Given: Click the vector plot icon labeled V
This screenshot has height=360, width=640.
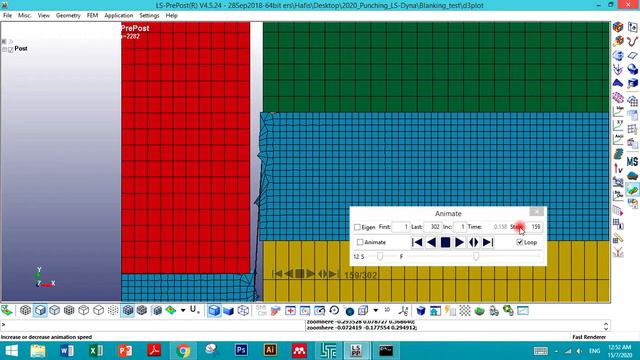Looking at the screenshot, I should (618, 168).
